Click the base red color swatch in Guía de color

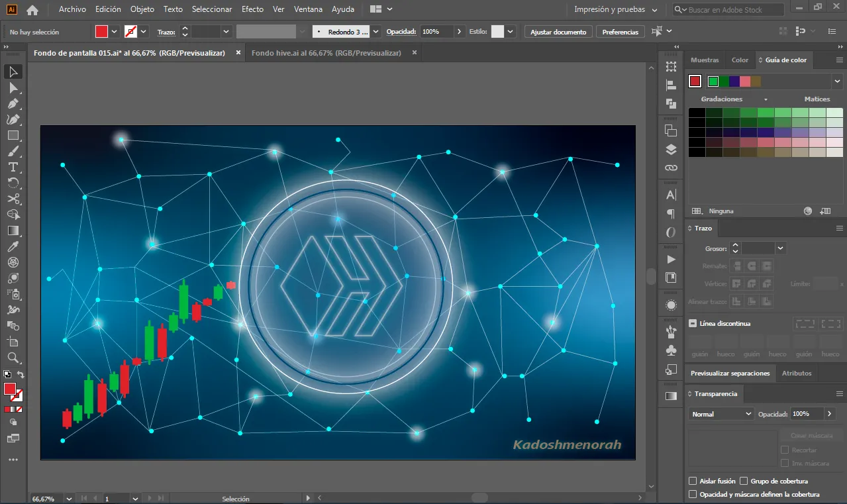point(695,81)
